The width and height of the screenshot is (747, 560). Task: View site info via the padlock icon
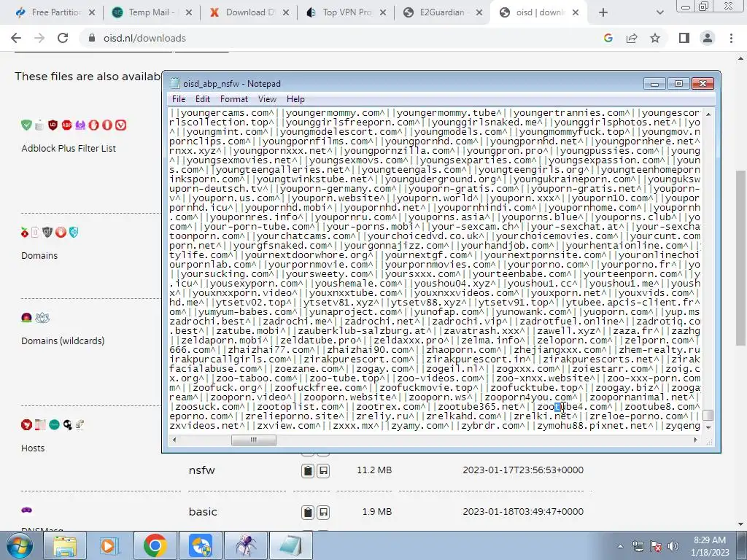92,38
